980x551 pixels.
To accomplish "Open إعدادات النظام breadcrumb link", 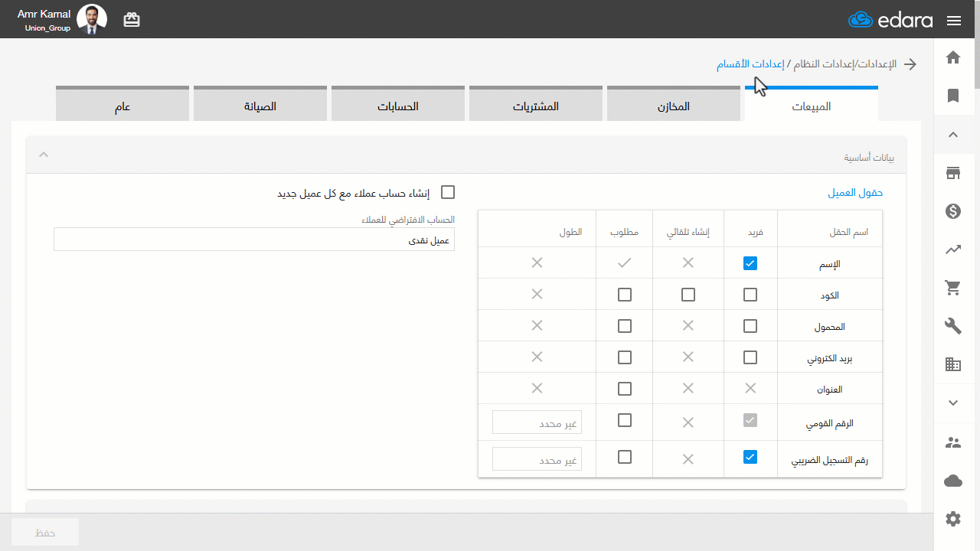I will click(x=823, y=64).
